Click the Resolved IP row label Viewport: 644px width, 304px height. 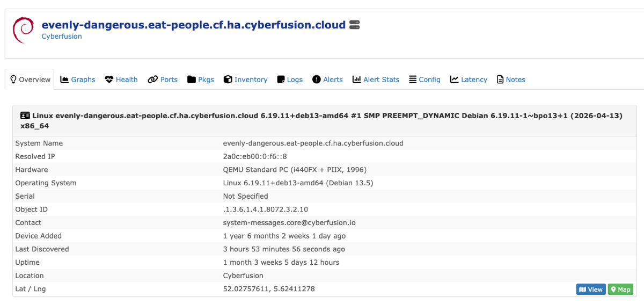click(35, 156)
